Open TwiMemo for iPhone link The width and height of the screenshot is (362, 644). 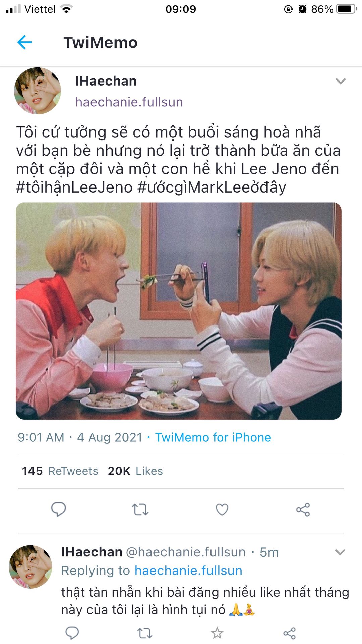[x=213, y=437]
